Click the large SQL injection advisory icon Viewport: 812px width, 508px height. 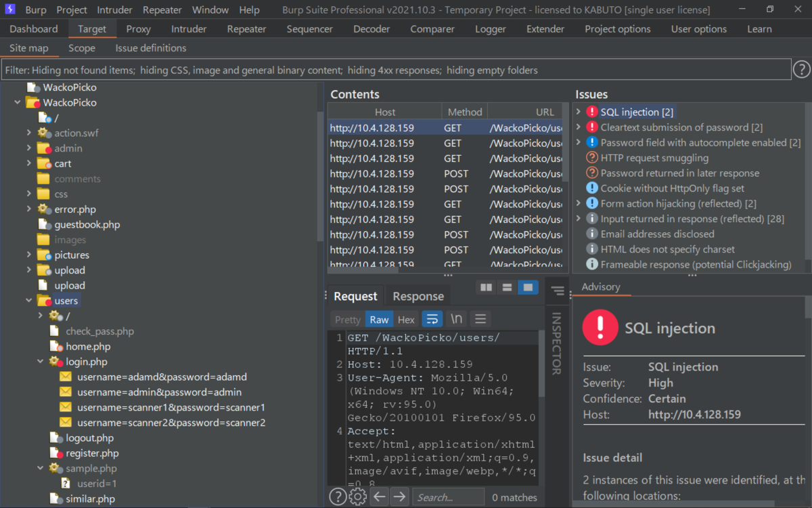[600, 328]
